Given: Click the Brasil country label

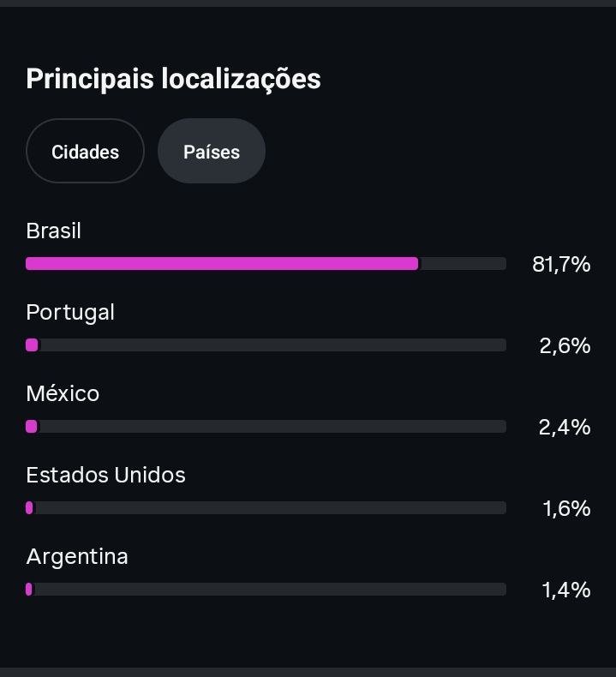Looking at the screenshot, I should (x=53, y=231).
